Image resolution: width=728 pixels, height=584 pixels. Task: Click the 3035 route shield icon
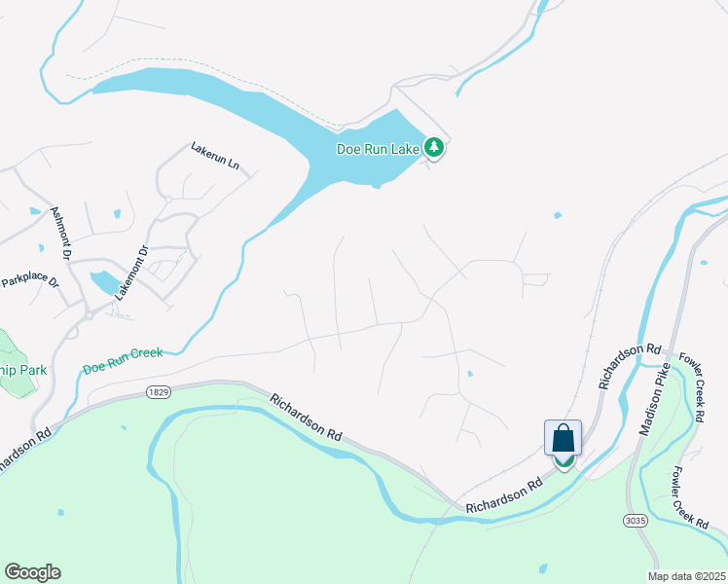click(635, 521)
